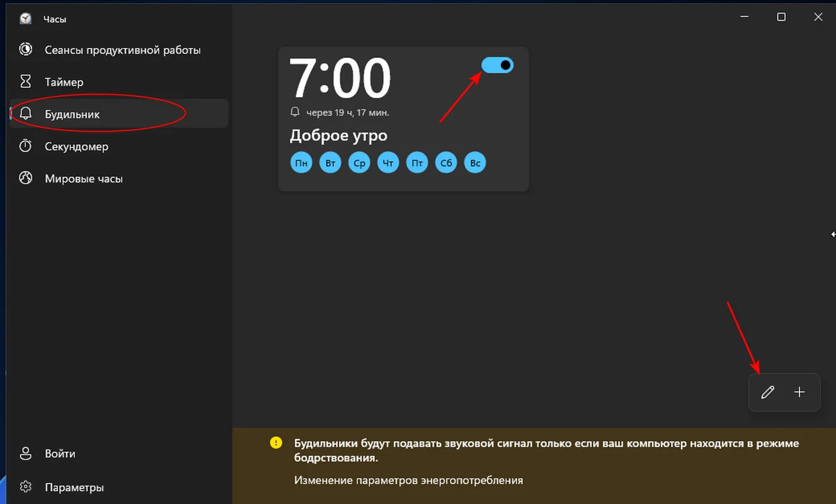Add a new alarm with plus icon
The width and height of the screenshot is (836, 504).
[799, 392]
